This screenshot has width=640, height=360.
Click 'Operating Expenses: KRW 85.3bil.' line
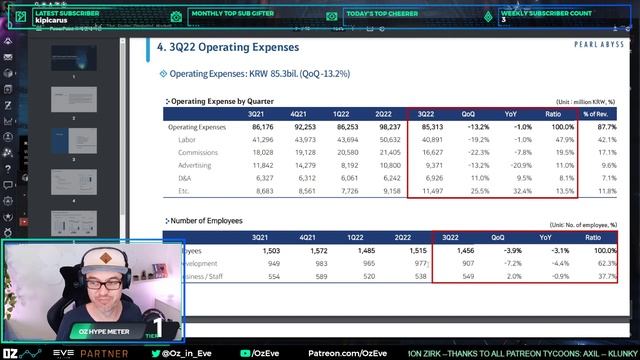(260, 74)
